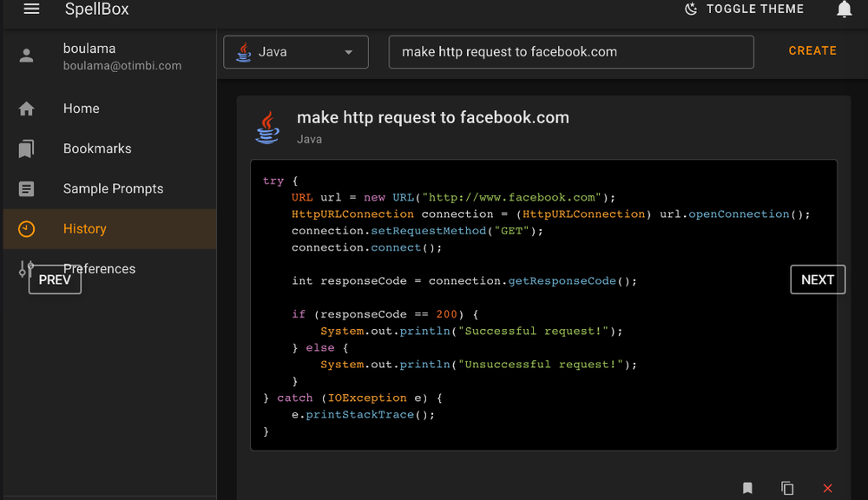The width and height of the screenshot is (868, 500).
Task: Toggle the theme with moon icon button
Action: tap(744, 9)
